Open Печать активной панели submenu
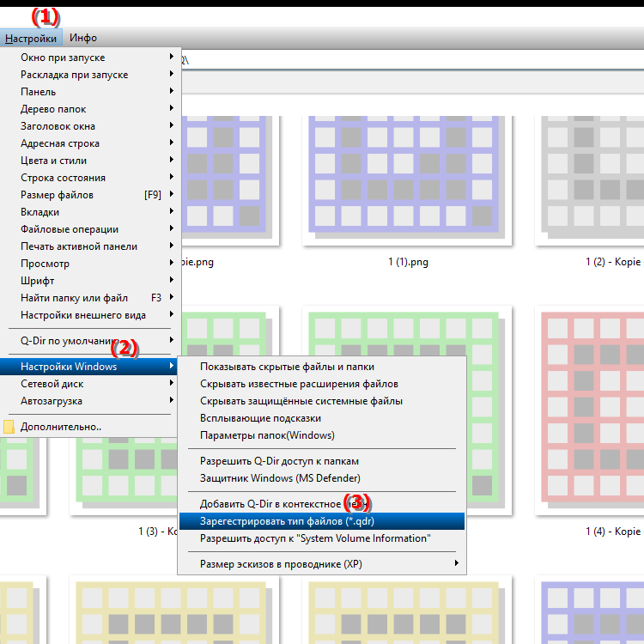Viewport: 644px width, 644px height. (x=91, y=246)
